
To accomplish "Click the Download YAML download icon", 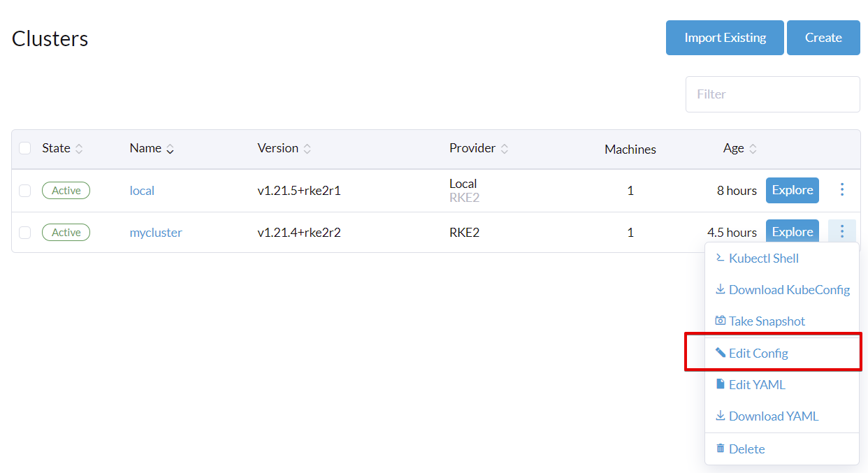I will [721, 416].
